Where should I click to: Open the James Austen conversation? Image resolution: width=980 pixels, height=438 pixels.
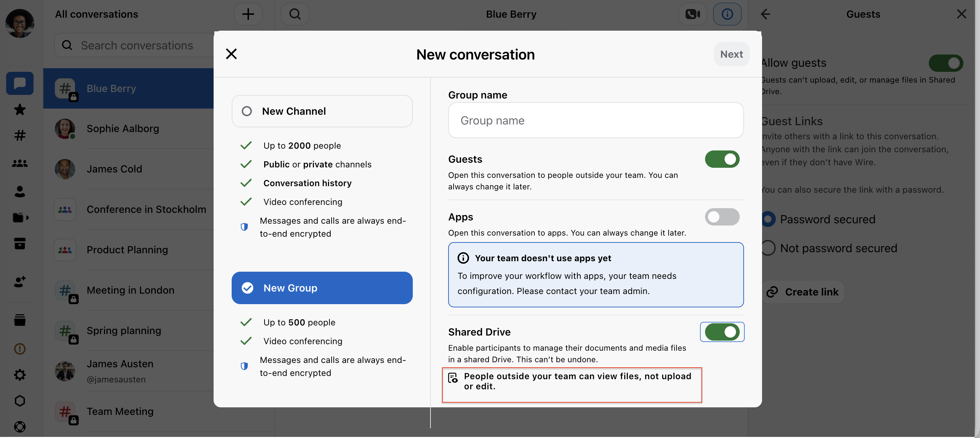pyautogui.click(x=128, y=371)
